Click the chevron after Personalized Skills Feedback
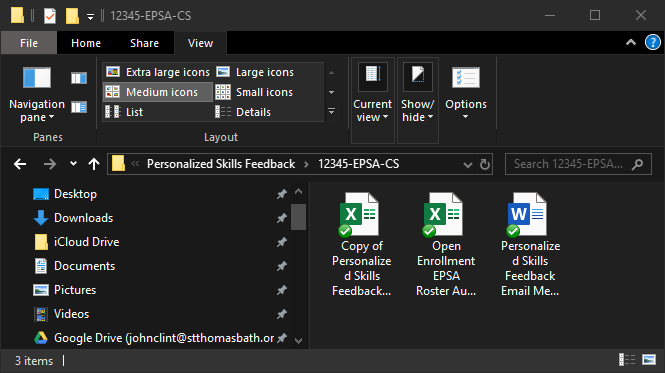Viewport: 665px width, 373px height. [x=306, y=164]
